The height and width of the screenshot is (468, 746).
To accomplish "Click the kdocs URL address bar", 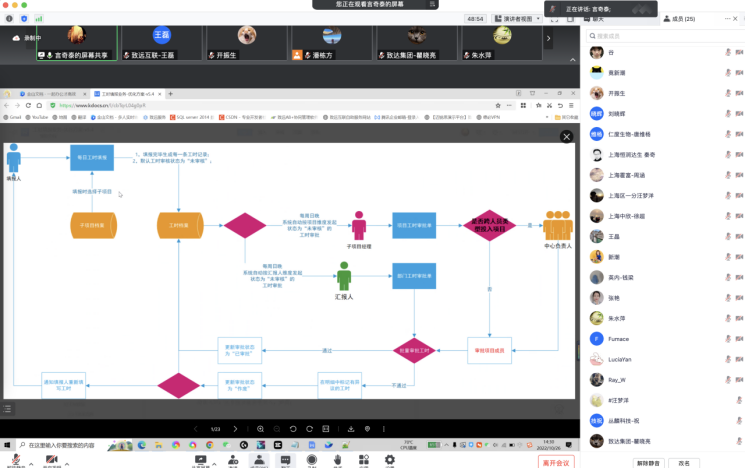I will coord(271,106).
